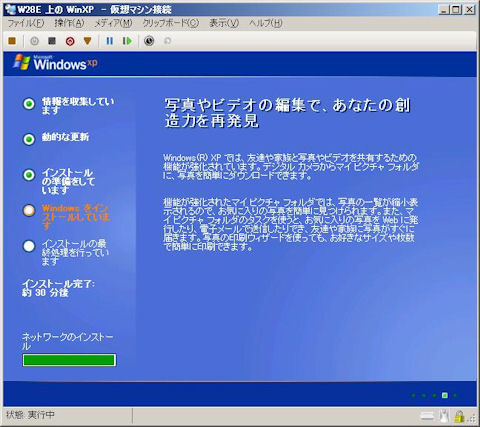480x427 pixels.
Task: Close the virtual machine connection window
Action: (x=469, y=10)
